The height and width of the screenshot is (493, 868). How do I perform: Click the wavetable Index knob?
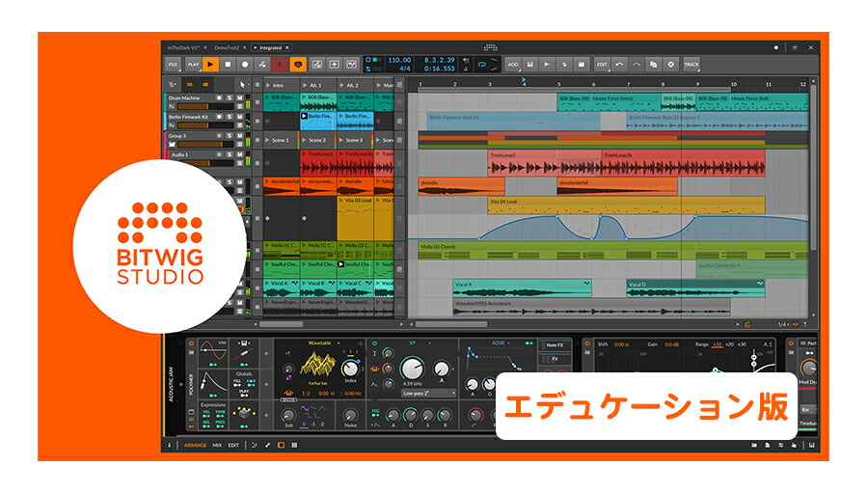(350, 368)
